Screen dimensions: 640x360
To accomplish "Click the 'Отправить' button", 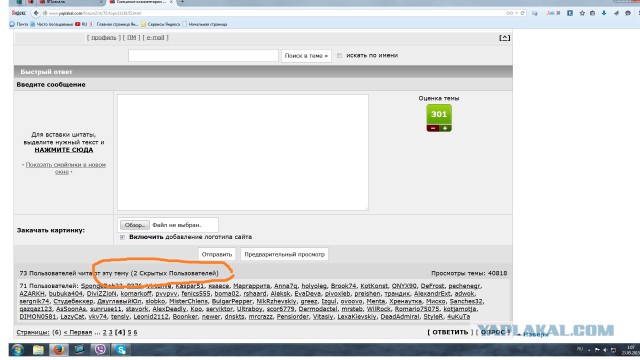I will pyautogui.click(x=217, y=254).
